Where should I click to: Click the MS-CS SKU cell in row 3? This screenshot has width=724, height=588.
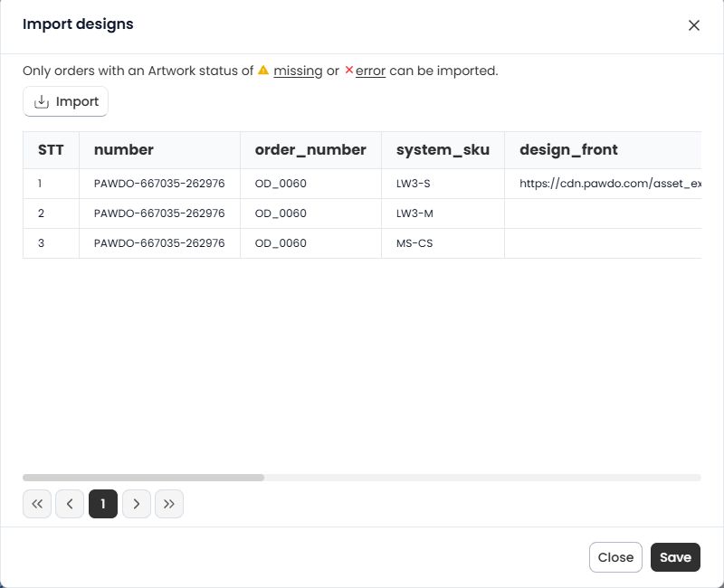[414, 243]
